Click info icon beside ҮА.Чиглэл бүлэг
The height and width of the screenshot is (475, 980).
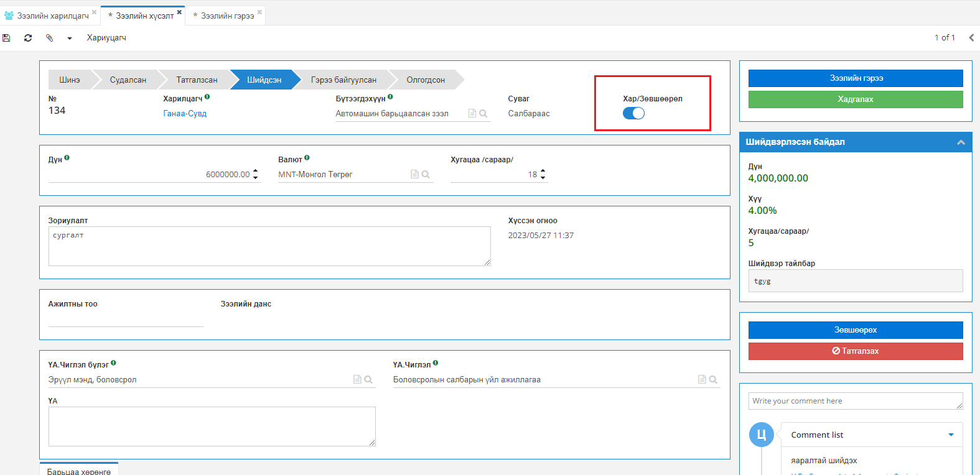[113, 363]
